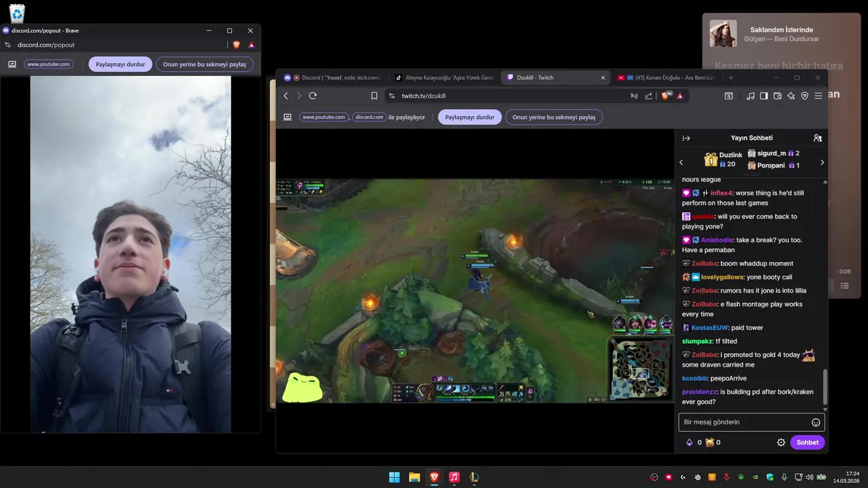Viewport: 868px width, 488px height.
Task: Open the Recycle Bin desktop icon
Action: click(x=17, y=12)
